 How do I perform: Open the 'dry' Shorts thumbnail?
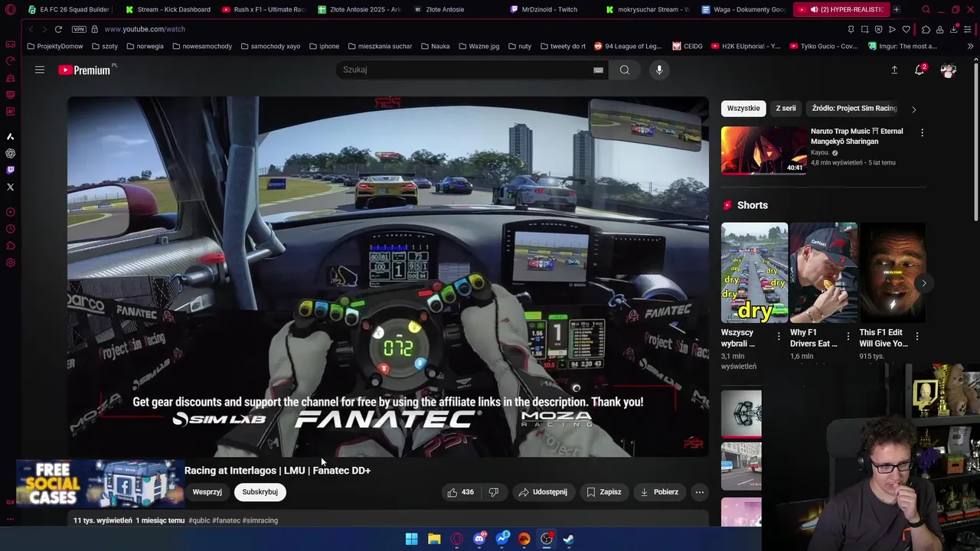coord(754,272)
